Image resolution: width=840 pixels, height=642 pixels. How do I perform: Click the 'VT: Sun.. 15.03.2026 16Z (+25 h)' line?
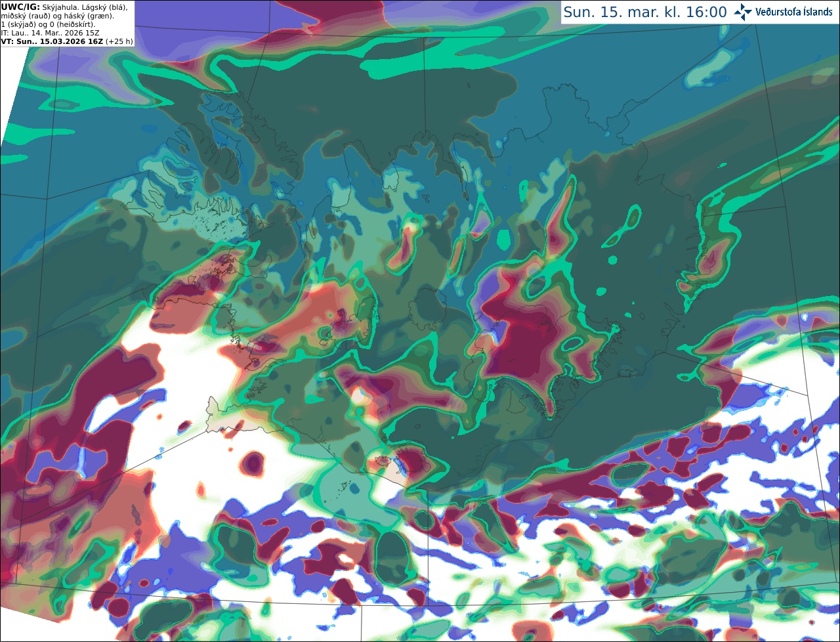(67, 41)
